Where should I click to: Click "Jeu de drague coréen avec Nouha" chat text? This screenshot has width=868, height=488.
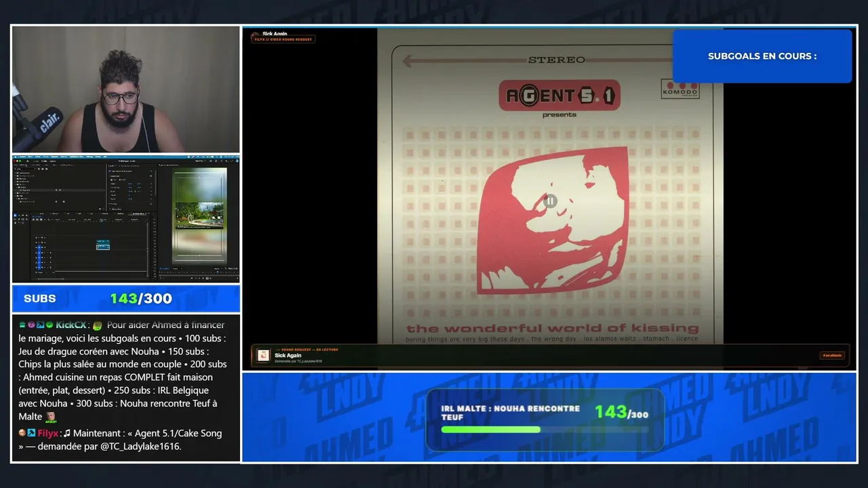click(88, 351)
